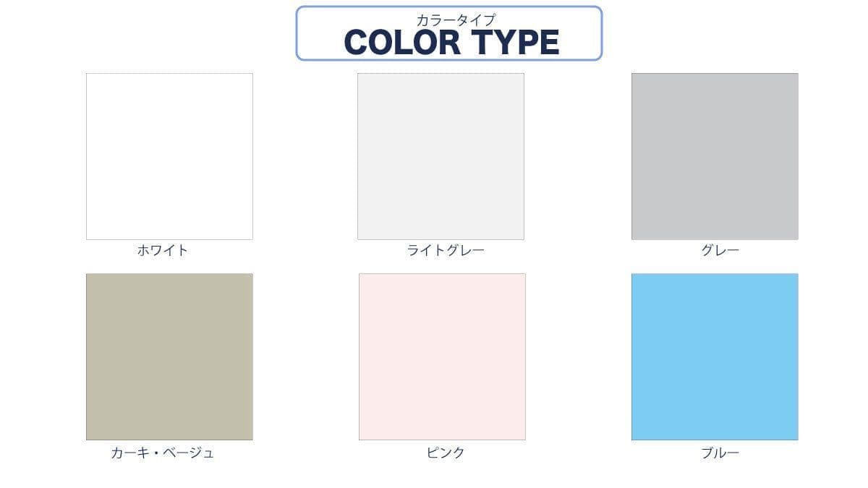Screen dimensions: 868x488
Task: Click the COLOR TYPE heading text
Action: [451, 43]
